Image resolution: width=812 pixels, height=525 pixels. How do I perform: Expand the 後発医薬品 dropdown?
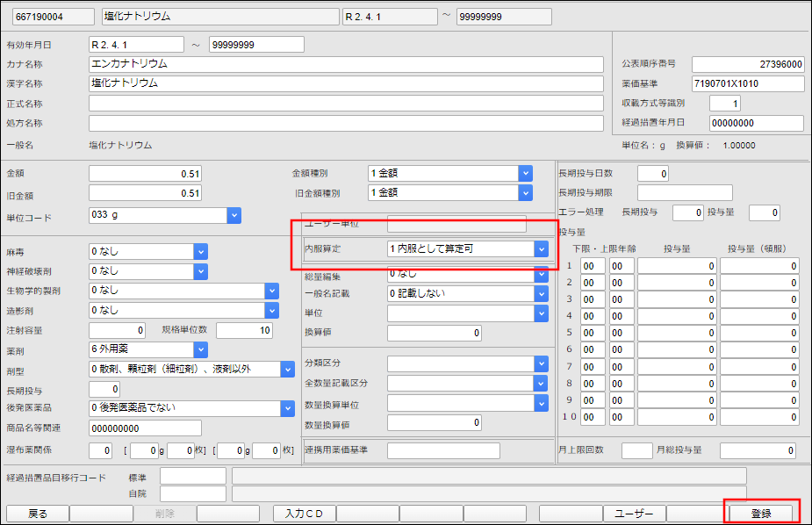pyautogui.click(x=287, y=408)
